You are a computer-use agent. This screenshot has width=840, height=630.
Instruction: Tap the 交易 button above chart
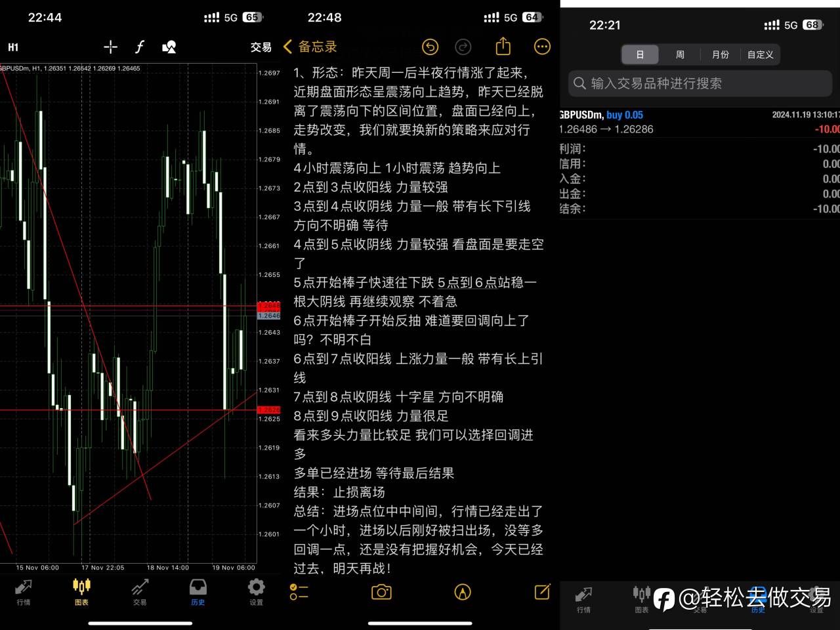261,47
